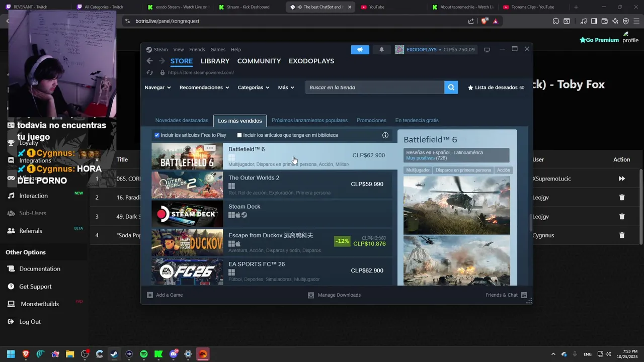This screenshot has height=362, width=644.
Task: Open Lista de deseados wishlist
Action: (x=496, y=87)
